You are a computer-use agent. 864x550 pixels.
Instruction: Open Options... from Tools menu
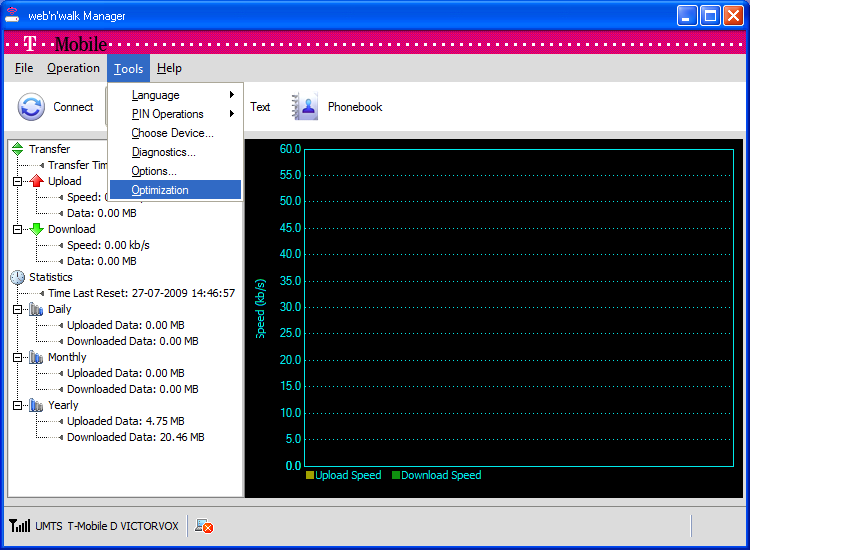pos(175,171)
